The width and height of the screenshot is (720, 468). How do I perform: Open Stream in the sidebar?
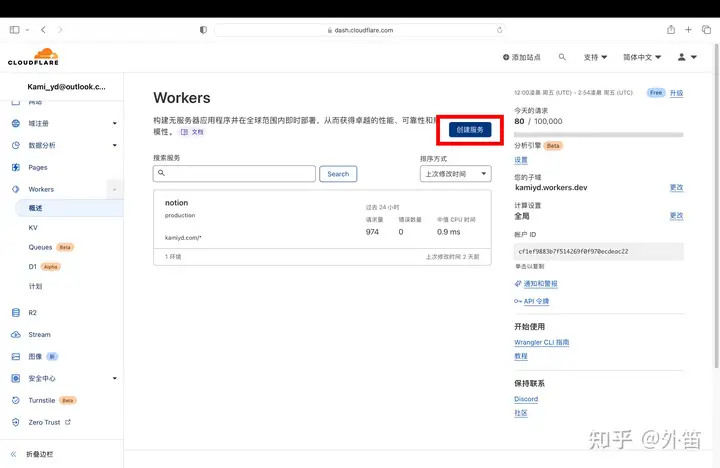coord(39,334)
